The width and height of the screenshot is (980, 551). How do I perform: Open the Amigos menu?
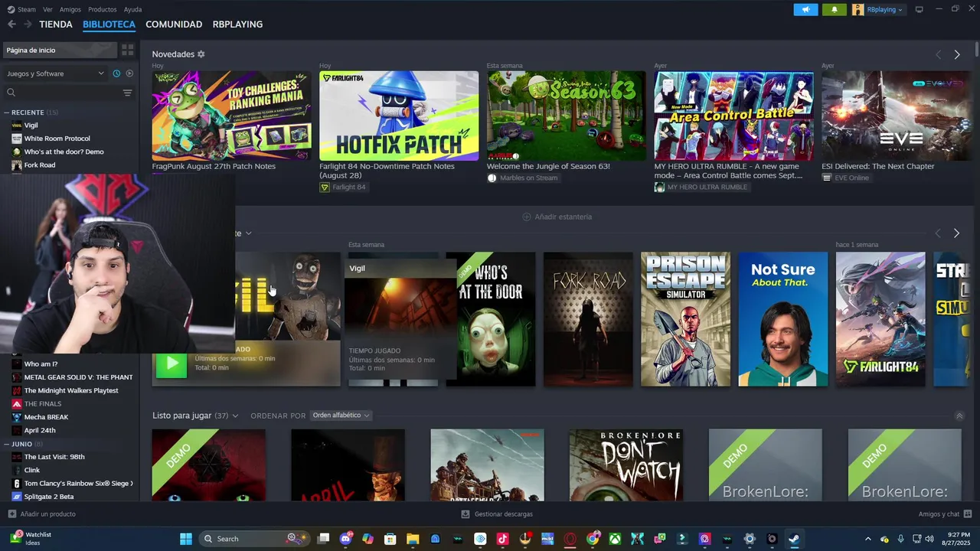pyautogui.click(x=70, y=9)
